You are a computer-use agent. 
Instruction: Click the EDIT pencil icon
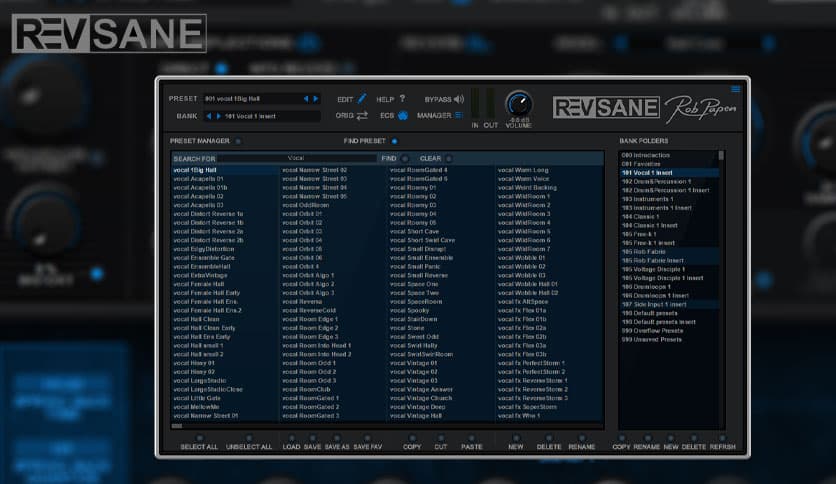362,99
